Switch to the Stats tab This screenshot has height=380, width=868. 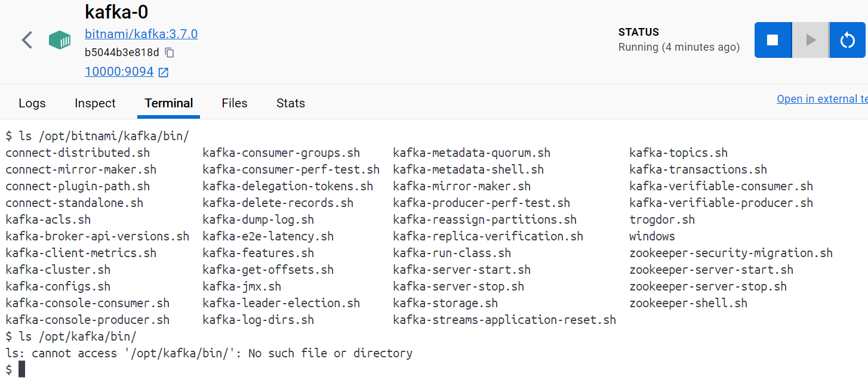(x=291, y=103)
